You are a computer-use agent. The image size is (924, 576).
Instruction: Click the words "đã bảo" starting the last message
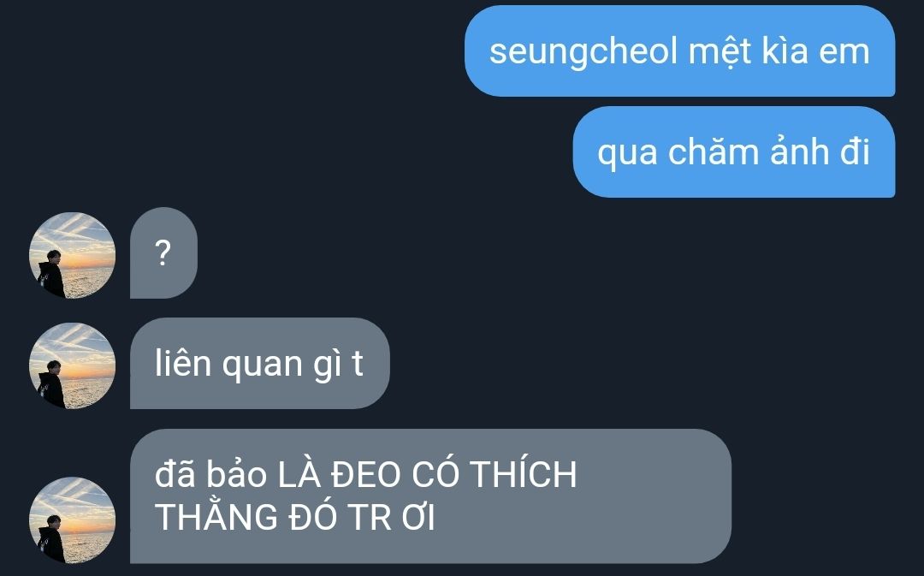(210, 475)
